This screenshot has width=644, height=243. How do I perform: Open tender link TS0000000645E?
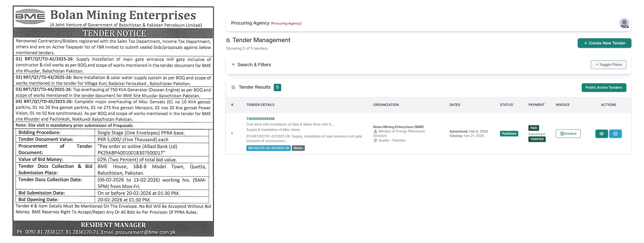[x=260, y=119]
